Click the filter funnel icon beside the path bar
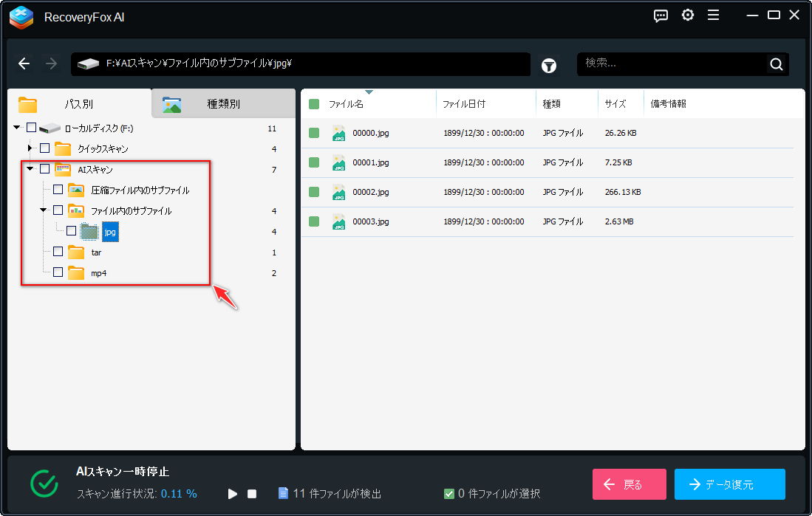This screenshot has height=516, width=812. pos(548,66)
